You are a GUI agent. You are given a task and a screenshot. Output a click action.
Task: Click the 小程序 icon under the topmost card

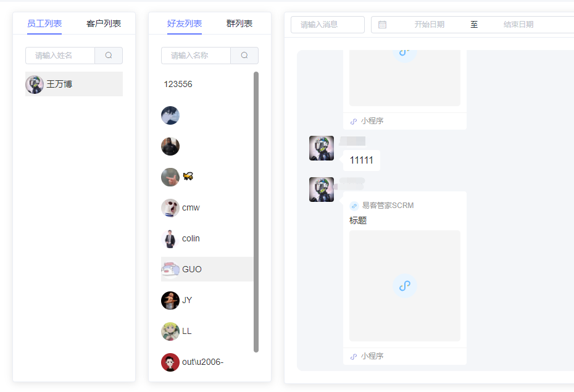[352, 121]
